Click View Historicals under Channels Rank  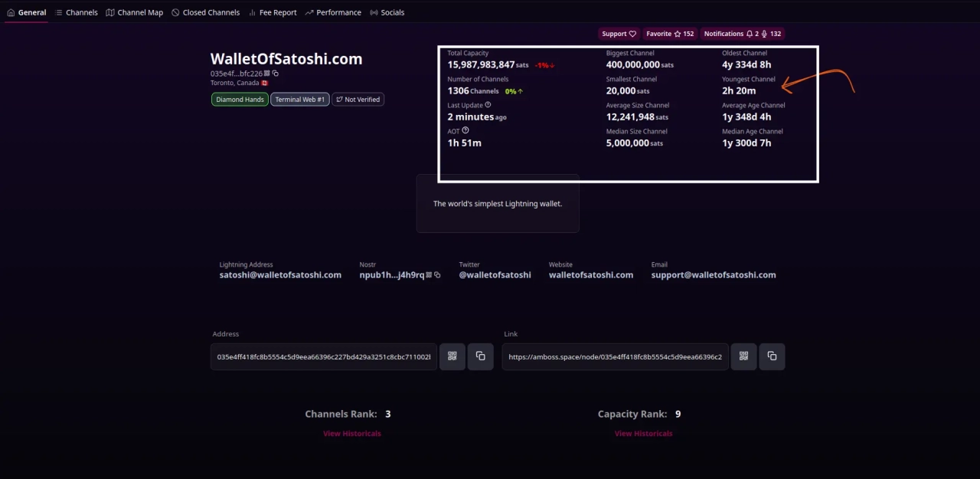[351, 433]
